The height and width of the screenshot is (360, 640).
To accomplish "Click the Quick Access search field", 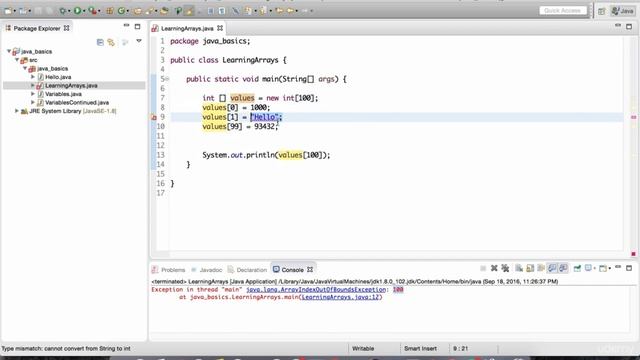I will [563, 11].
